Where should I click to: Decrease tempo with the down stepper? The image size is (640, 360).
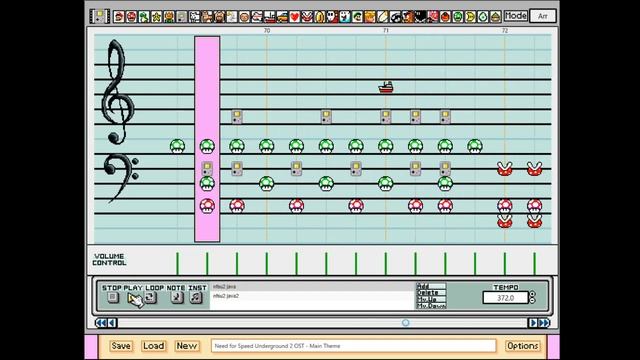pyautogui.click(x=532, y=301)
